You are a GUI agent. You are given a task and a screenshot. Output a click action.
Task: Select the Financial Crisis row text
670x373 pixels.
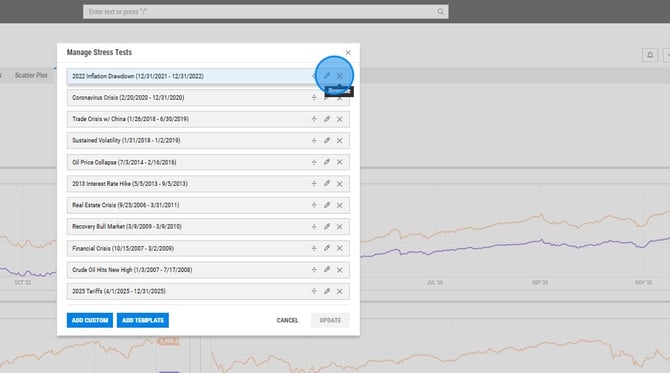[123, 248]
